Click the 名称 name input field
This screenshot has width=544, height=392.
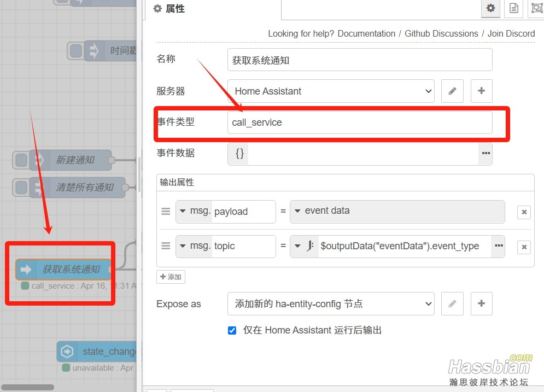(360, 60)
